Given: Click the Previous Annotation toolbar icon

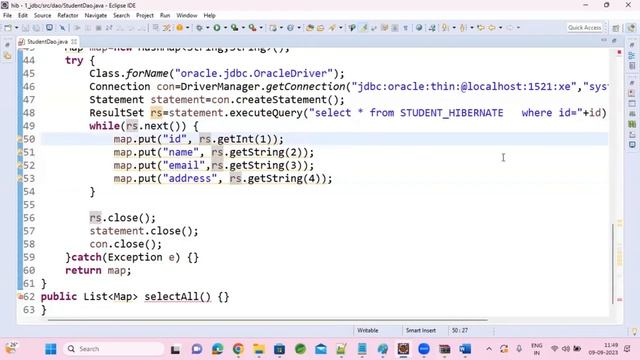Looking at the screenshot, I should 463,28.
